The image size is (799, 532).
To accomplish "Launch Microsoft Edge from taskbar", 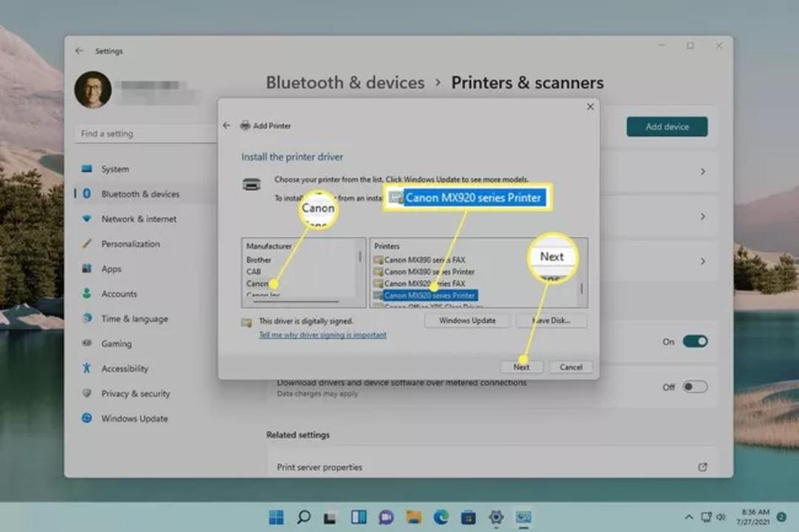I will (x=441, y=517).
